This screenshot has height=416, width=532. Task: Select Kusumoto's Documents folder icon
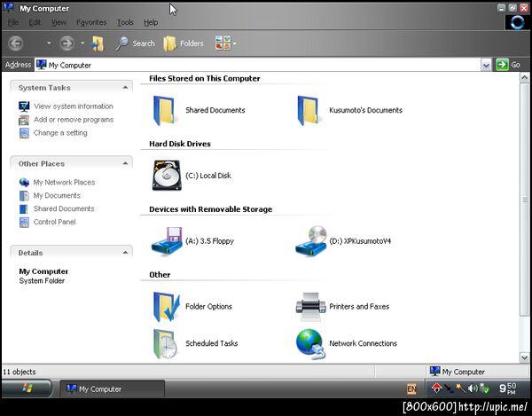click(x=309, y=110)
